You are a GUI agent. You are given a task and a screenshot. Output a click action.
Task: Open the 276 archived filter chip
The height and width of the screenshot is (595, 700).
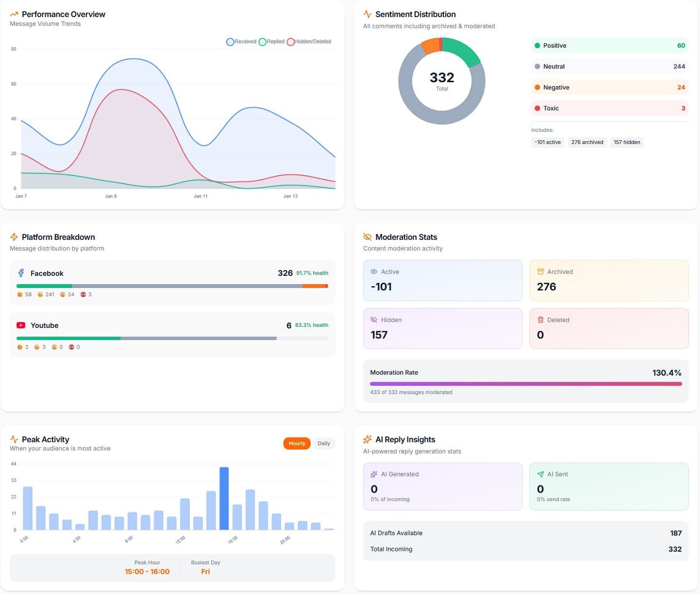coord(587,142)
